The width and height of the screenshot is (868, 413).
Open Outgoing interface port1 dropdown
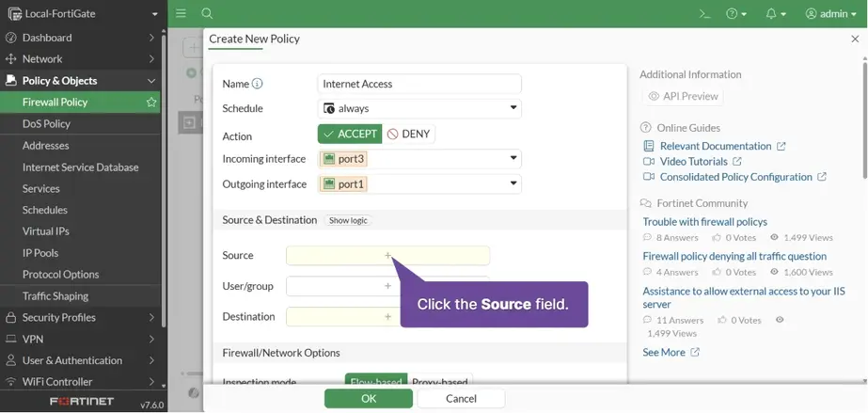point(419,183)
